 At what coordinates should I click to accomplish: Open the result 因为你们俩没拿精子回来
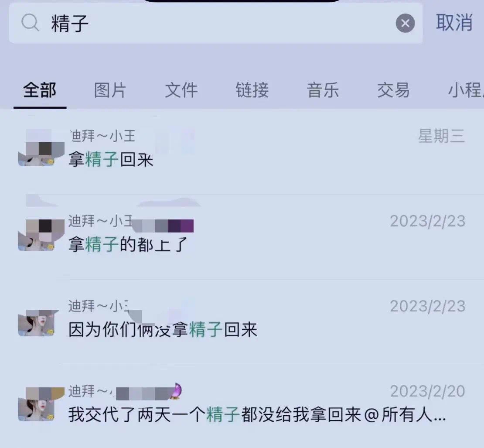click(x=242, y=321)
